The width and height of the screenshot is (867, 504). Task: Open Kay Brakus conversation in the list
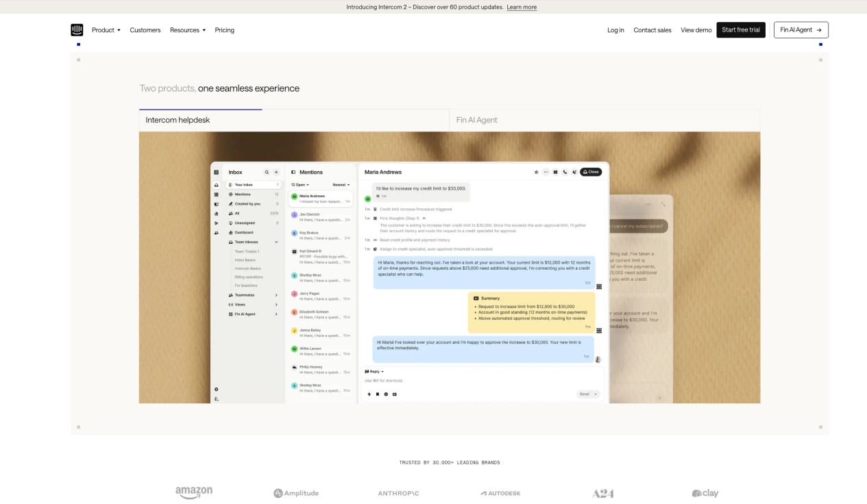coord(321,236)
